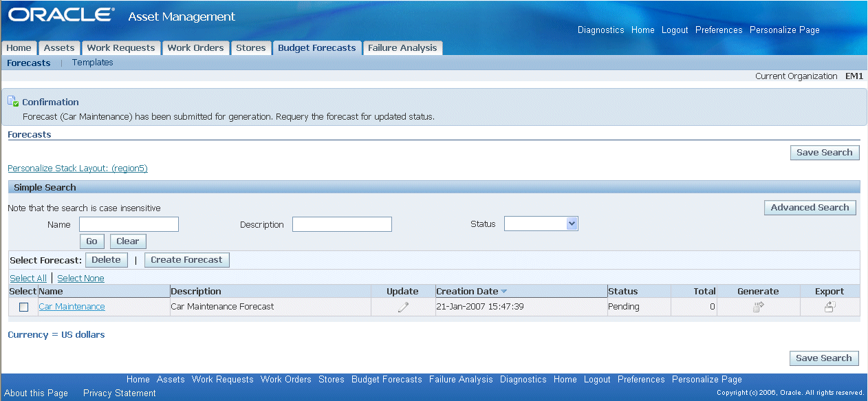
Task: Click the Select All link
Action: [x=28, y=279]
